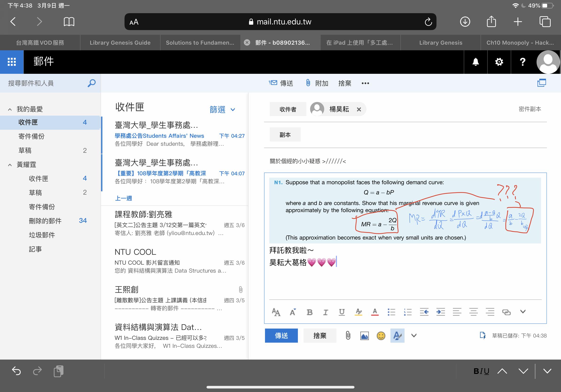Open help question mark icon
The height and width of the screenshot is (392, 561).
click(523, 62)
